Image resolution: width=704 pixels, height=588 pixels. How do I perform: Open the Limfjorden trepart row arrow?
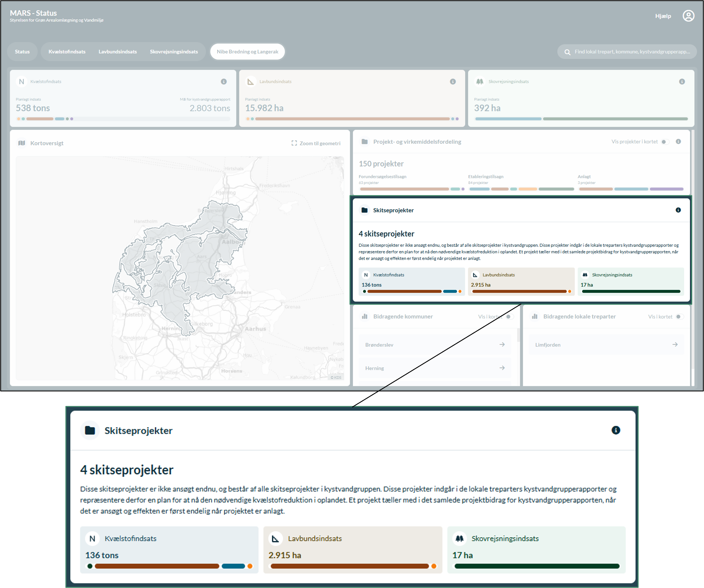(675, 344)
